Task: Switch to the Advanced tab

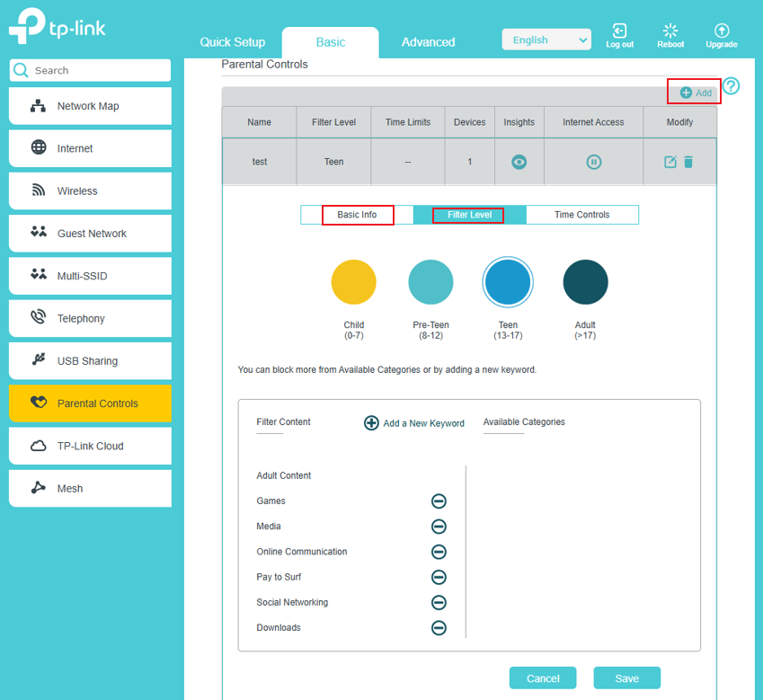Action: pyautogui.click(x=428, y=42)
